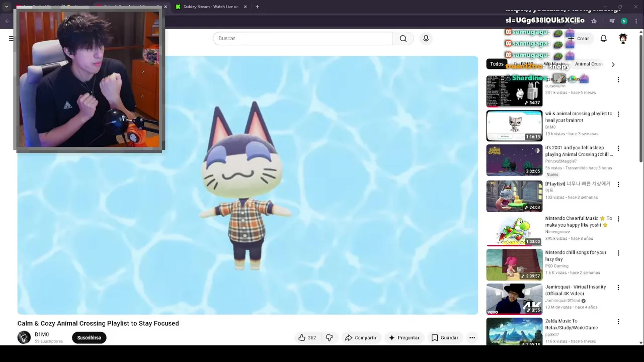The width and height of the screenshot is (644, 362).
Task: Click channel name 'PrincesSMaggie7'
Action: click(x=561, y=161)
